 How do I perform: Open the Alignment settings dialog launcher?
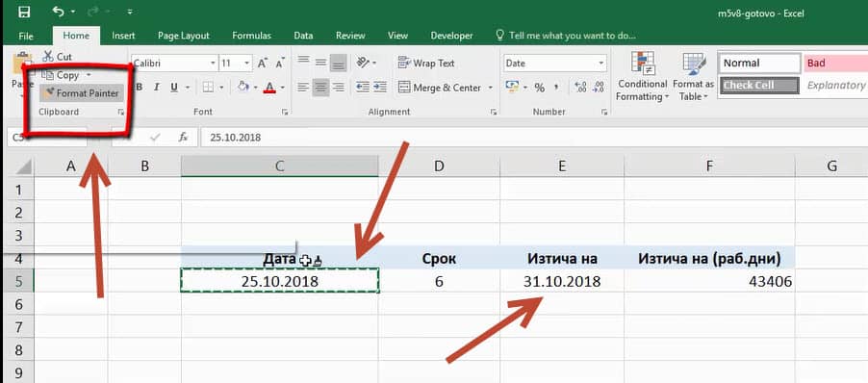[x=494, y=113]
